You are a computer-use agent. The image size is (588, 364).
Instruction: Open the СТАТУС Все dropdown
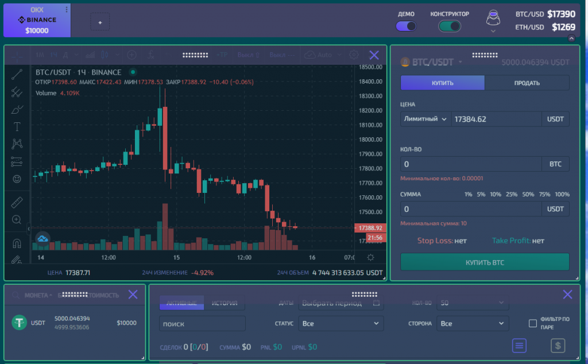point(341,323)
